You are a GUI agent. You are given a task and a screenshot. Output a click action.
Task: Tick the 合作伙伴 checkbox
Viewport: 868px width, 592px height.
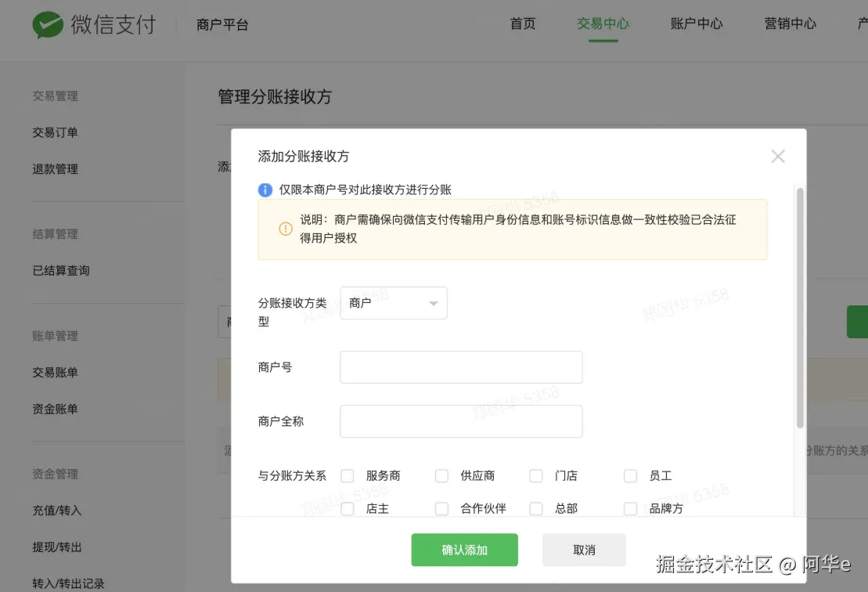[441, 508]
